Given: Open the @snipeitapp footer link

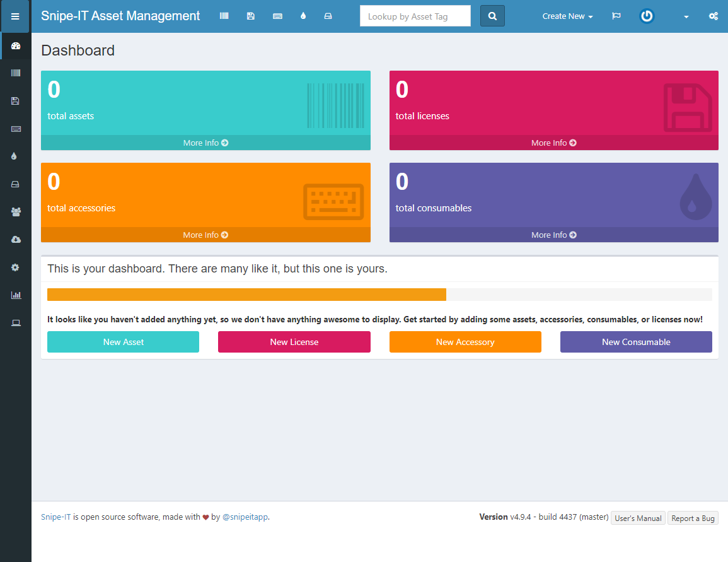Looking at the screenshot, I should click(245, 517).
